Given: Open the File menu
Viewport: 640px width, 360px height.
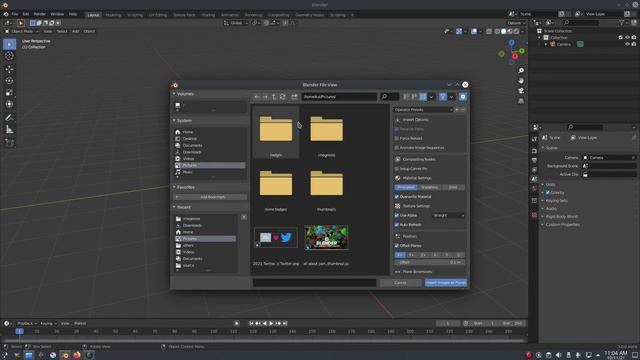Looking at the screenshot, I should [x=14, y=14].
